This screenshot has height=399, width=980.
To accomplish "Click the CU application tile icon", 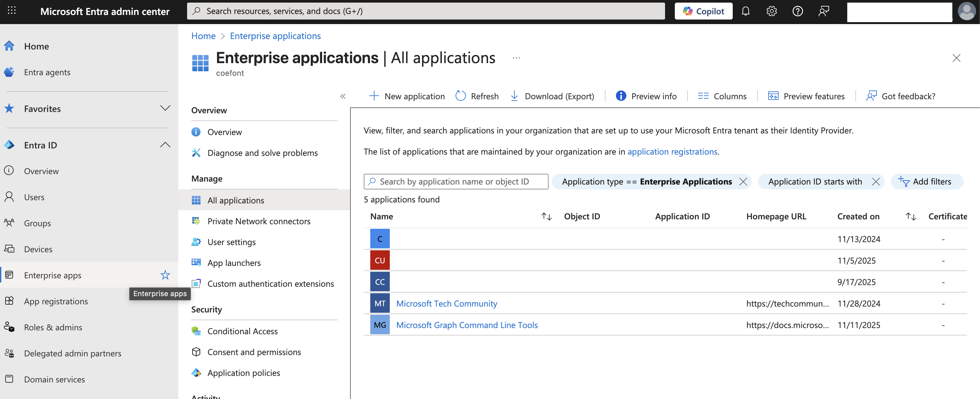I will 380,260.
